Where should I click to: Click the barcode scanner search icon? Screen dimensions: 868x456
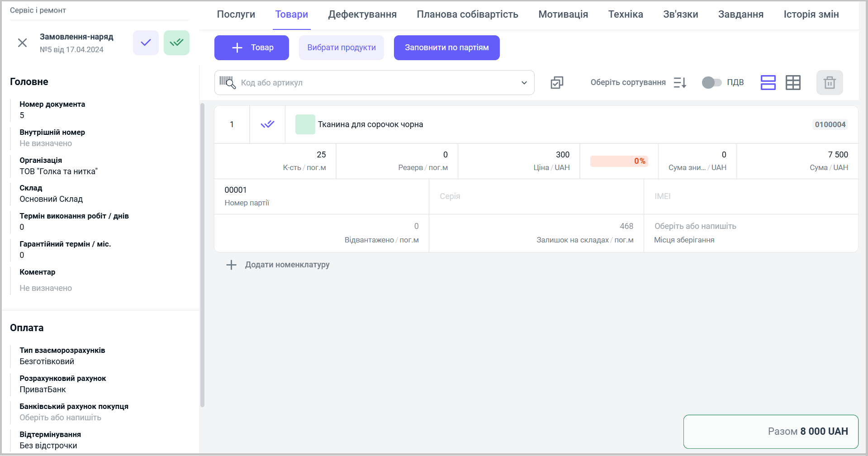[227, 82]
